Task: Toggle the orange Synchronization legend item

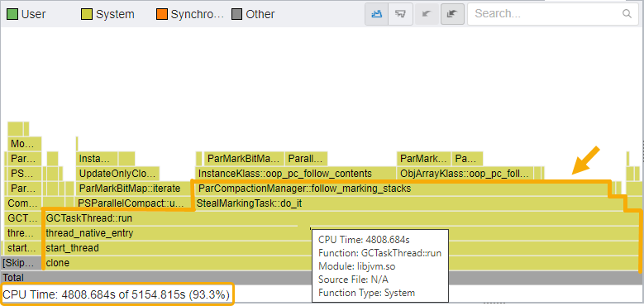Action: 191,14
